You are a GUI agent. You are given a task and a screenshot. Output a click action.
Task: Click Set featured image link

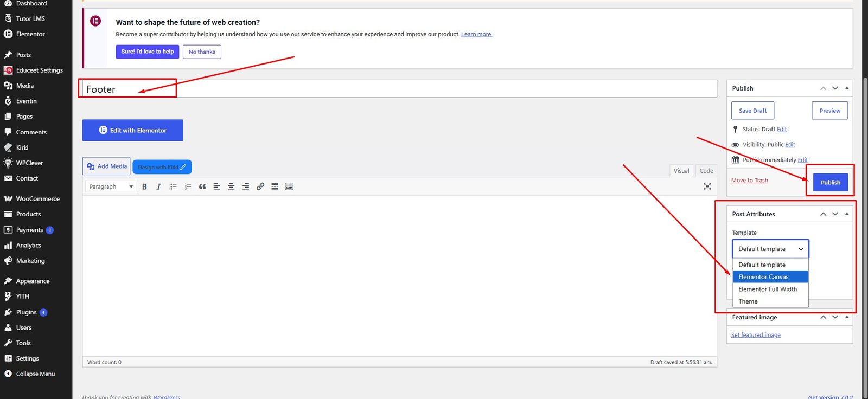tap(756, 335)
